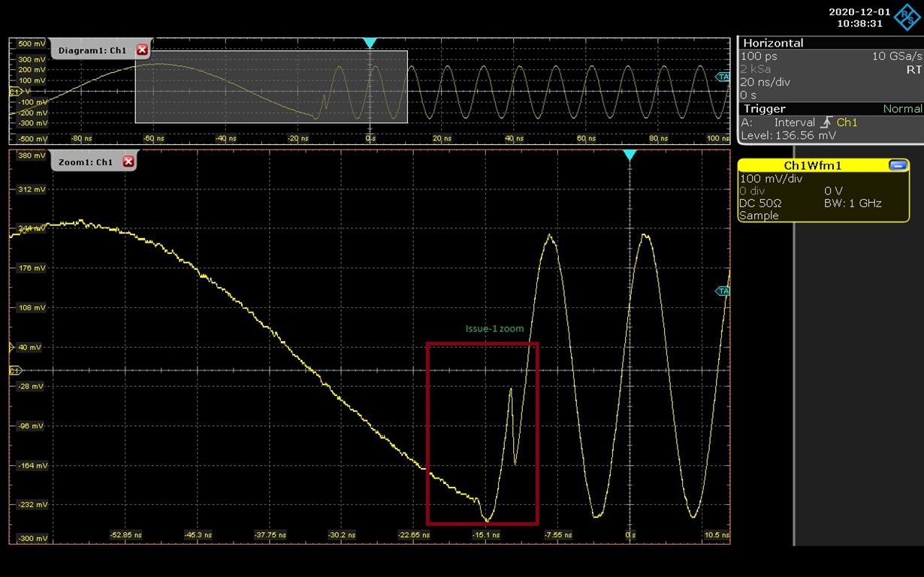Select the Zoom1: Ch1 tab label
This screenshot has width=924, height=577.
click(86, 162)
